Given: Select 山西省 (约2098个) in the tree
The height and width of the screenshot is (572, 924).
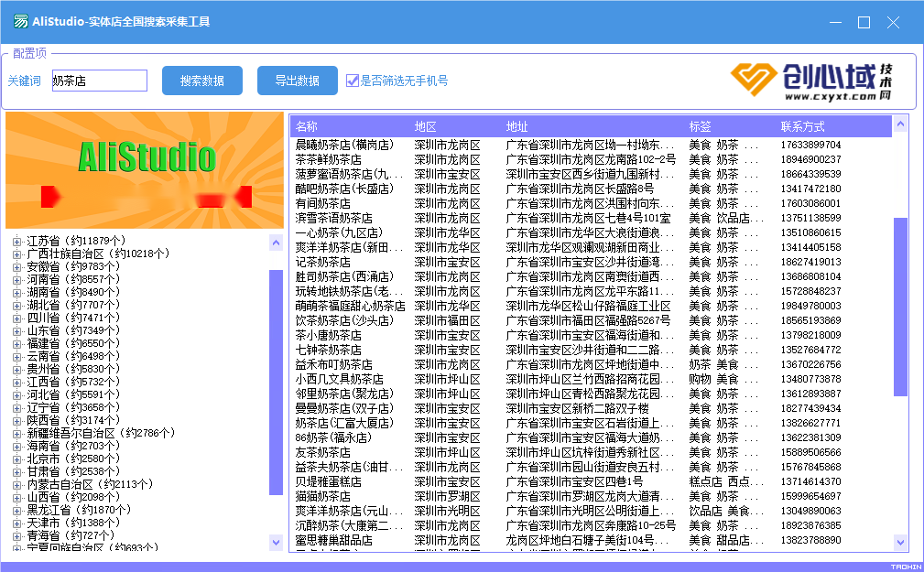Looking at the screenshot, I should [x=73, y=497].
